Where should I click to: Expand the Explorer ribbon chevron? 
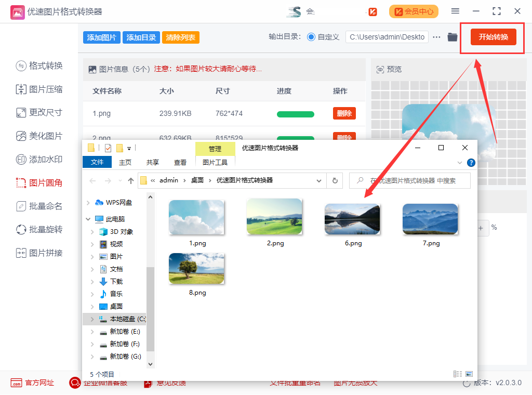coord(460,163)
